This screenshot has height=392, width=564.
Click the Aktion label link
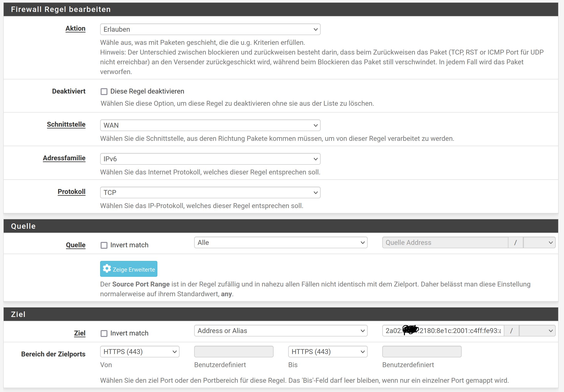pyautogui.click(x=75, y=29)
